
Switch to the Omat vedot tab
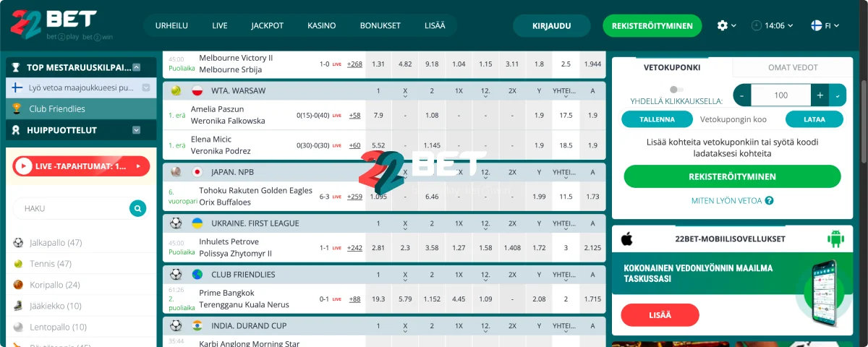793,67
